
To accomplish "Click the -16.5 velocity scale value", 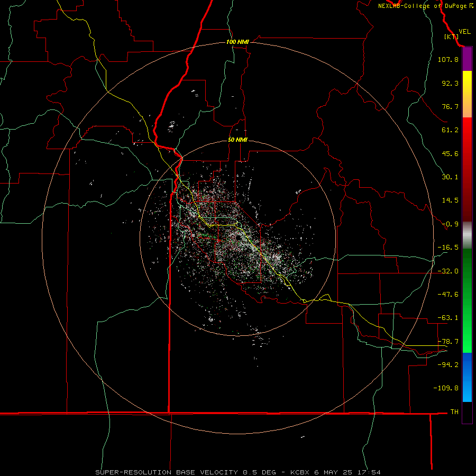I will pos(448,248).
